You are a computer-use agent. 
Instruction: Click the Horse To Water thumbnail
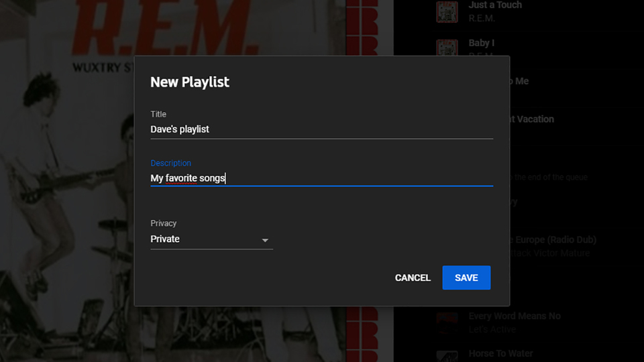point(447,356)
